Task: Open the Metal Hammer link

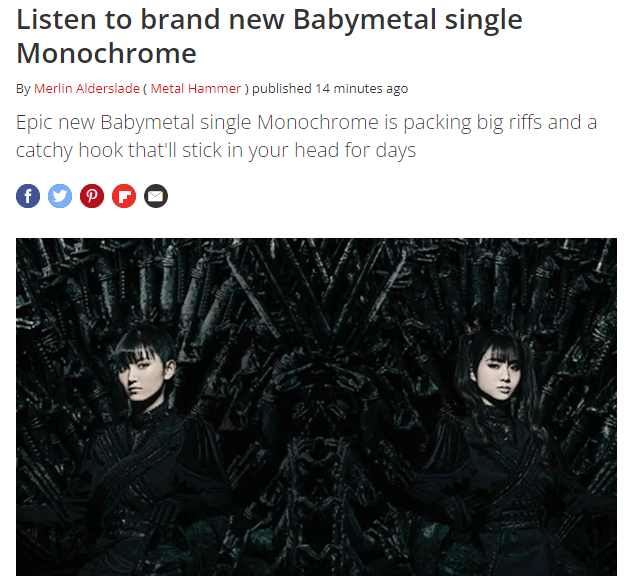Action: [196, 88]
